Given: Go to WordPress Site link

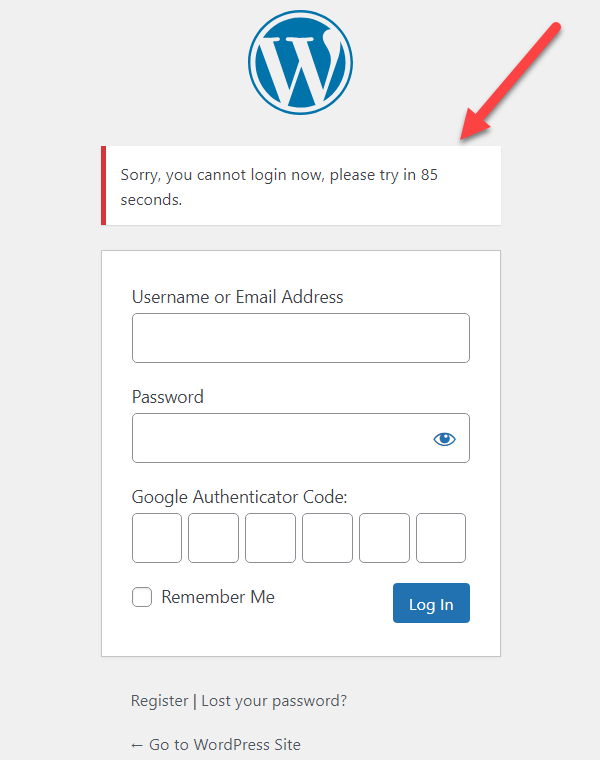Looking at the screenshot, I should click(x=216, y=744).
